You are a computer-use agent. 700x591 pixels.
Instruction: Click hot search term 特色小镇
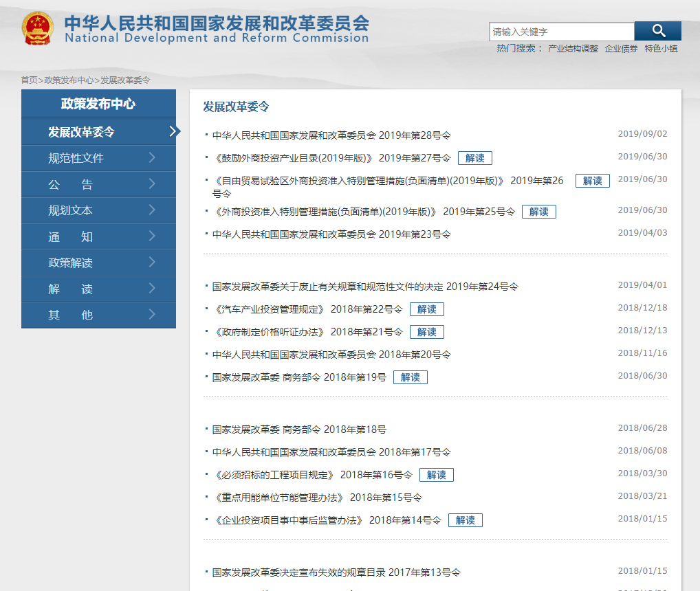coord(661,49)
